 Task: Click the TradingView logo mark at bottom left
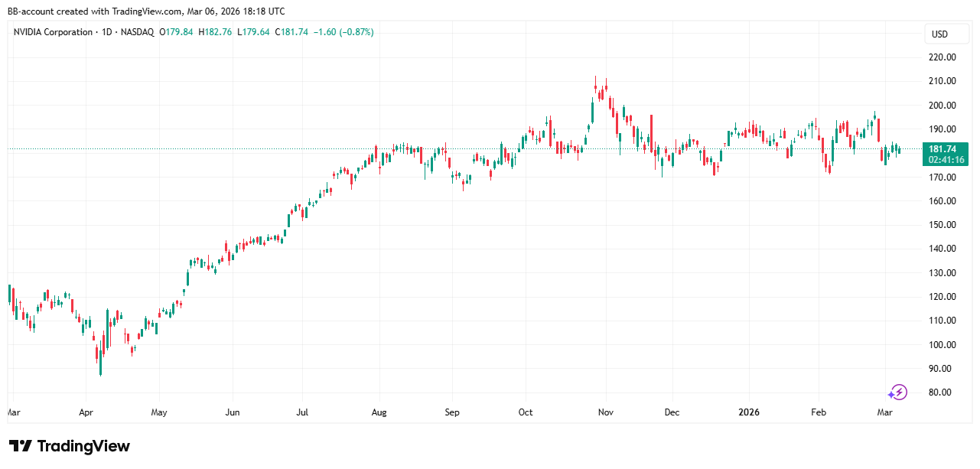(x=20, y=446)
